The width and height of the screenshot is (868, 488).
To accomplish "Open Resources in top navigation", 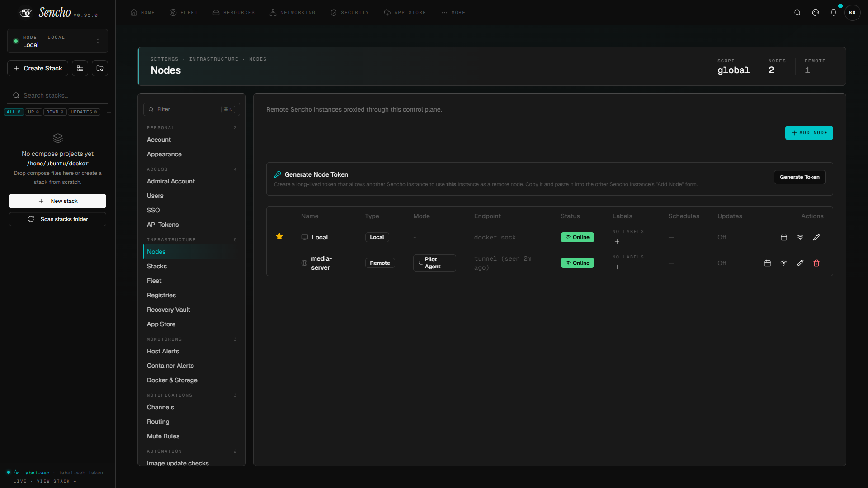I will 234,13.
